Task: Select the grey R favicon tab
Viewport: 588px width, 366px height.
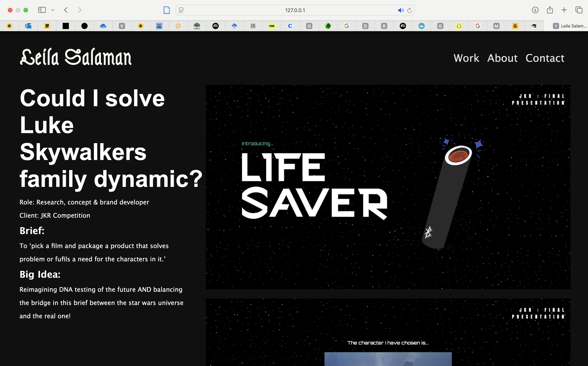Action: point(384,26)
